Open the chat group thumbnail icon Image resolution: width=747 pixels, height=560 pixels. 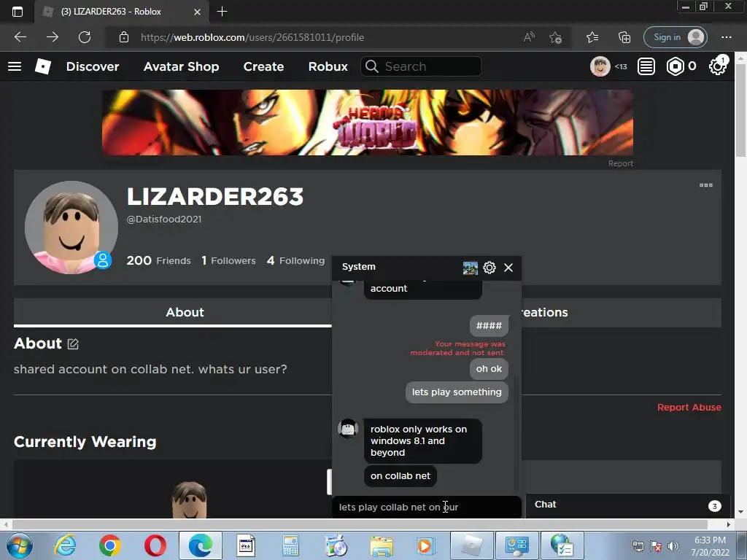(x=471, y=268)
